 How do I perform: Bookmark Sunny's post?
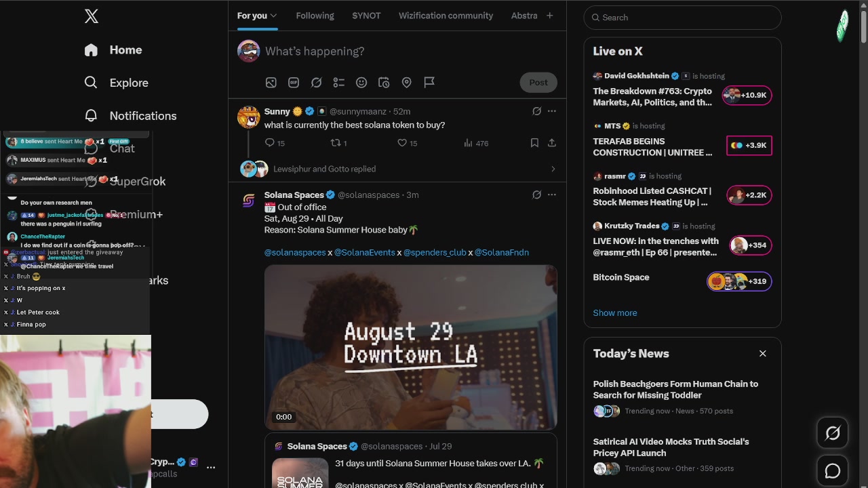(534, 143)
